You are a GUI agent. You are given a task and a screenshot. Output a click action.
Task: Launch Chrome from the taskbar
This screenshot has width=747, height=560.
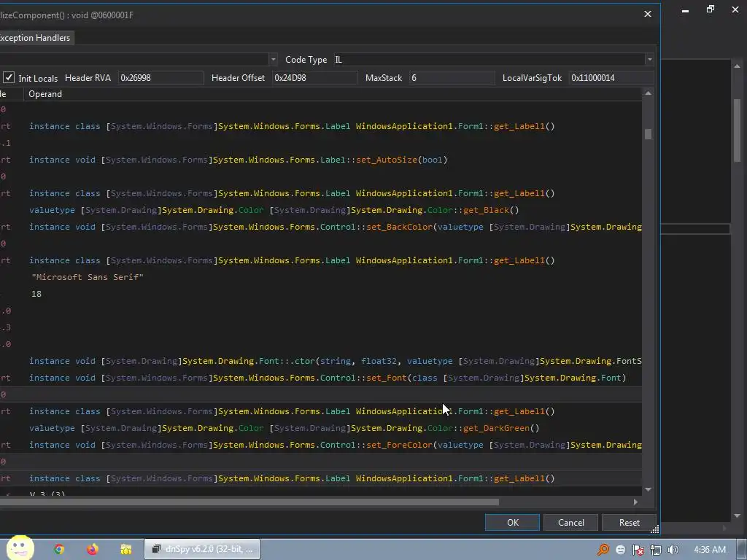pyautogui.click(x=59, y=549)
